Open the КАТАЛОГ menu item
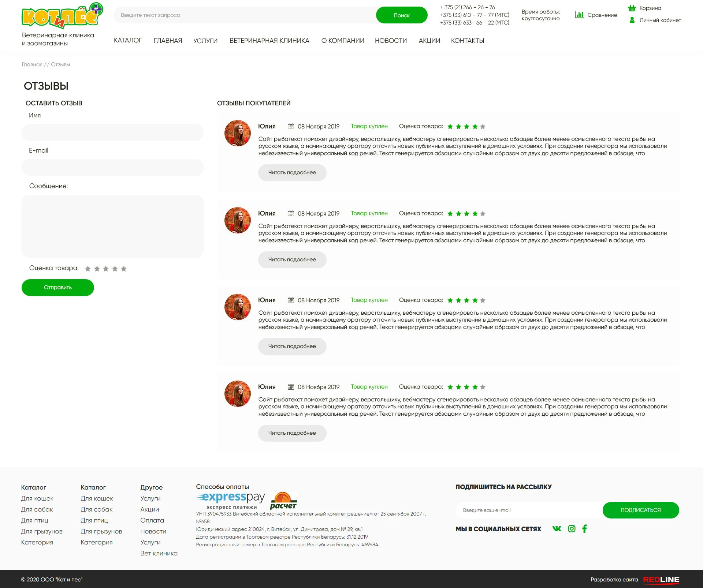Viewport: 703px width, 588px height. tap(128, 41)
